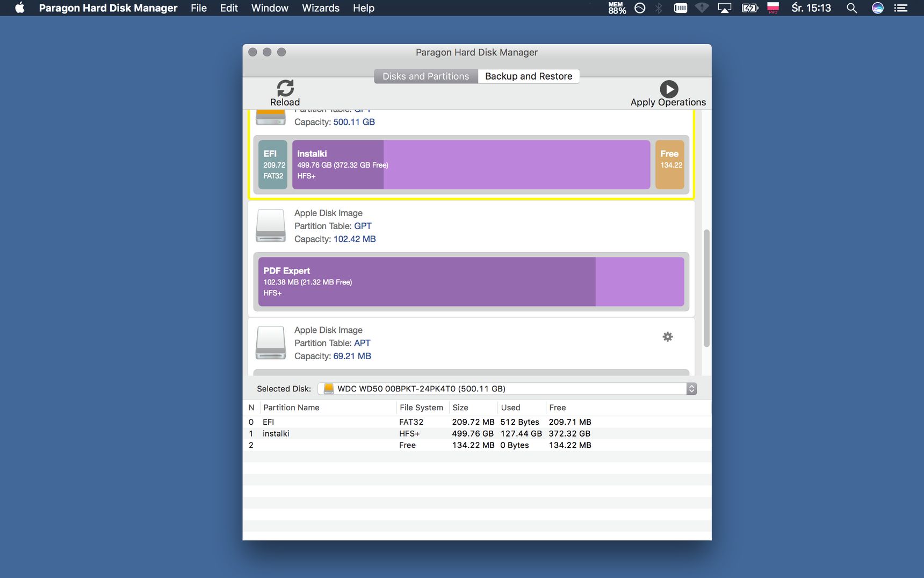Click the AirPlay display icon
Viewport: 924px width, 578px height.
click(725, 8)
